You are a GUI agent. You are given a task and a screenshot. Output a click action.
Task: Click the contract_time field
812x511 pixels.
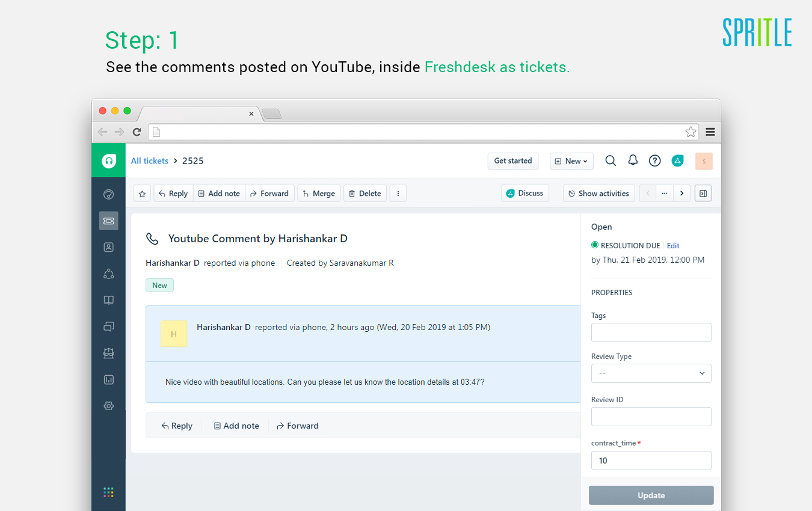click(651, 461)
